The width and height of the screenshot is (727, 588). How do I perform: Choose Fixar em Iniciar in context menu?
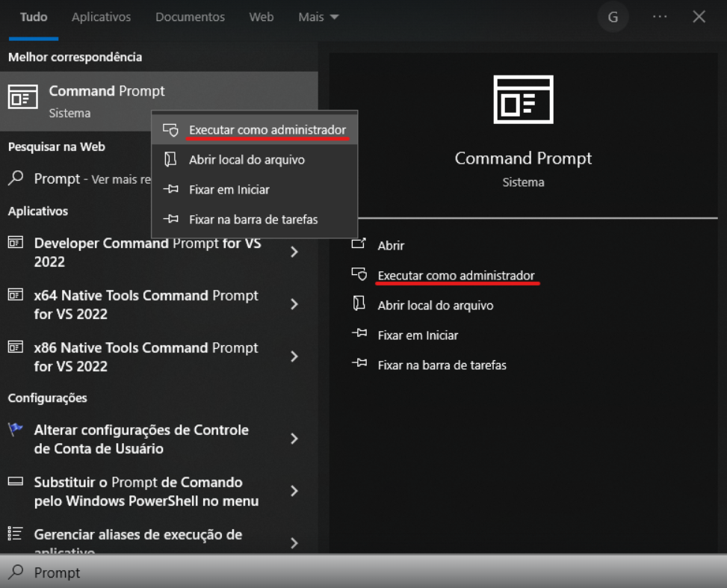click(x=255, y=189)
